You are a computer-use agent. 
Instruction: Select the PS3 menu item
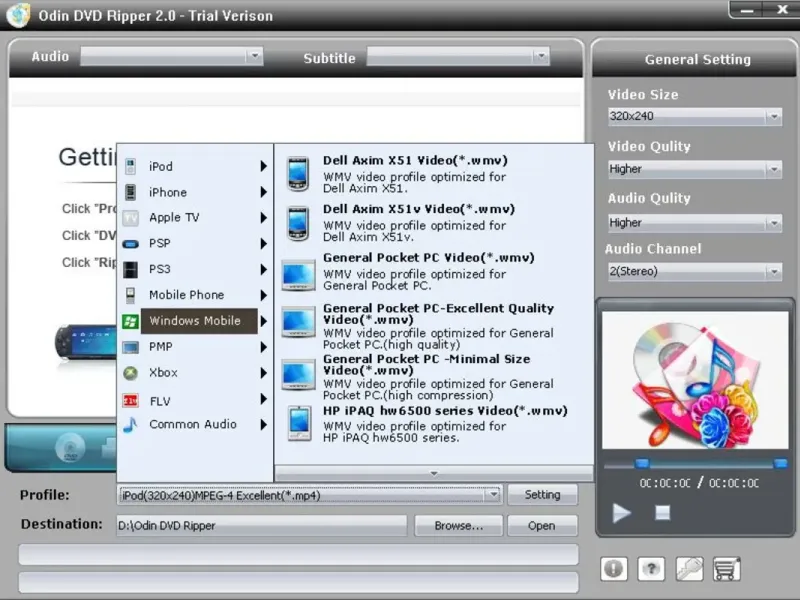195,269
